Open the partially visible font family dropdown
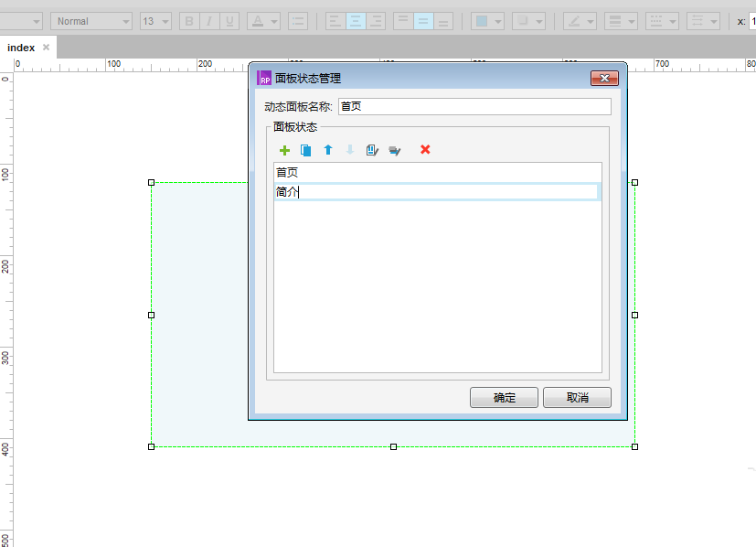This screenshot has height=547, width=756. (x=21, y=21)
